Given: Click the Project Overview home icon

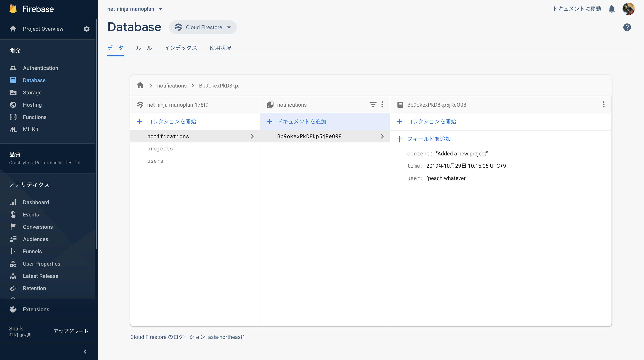Looking at the screenshot, I should pyautogui.click(x=13, y=29).
